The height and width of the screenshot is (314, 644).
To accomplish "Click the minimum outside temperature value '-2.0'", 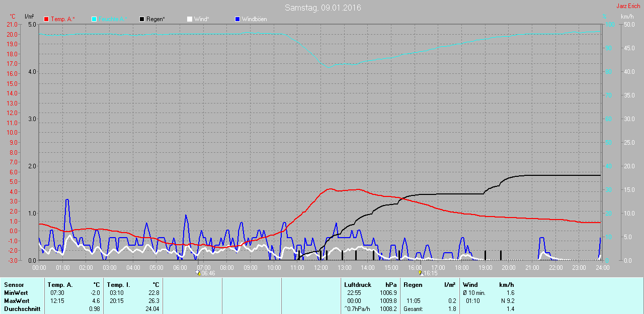I will (96, 293).
